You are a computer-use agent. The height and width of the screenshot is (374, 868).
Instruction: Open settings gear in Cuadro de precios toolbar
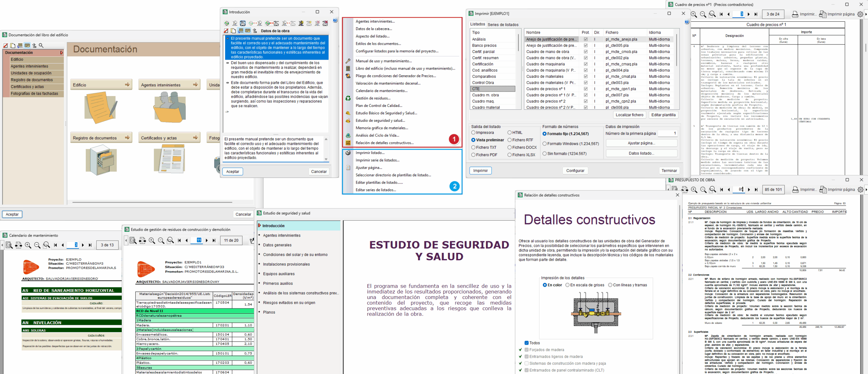(x=860, y=14)
